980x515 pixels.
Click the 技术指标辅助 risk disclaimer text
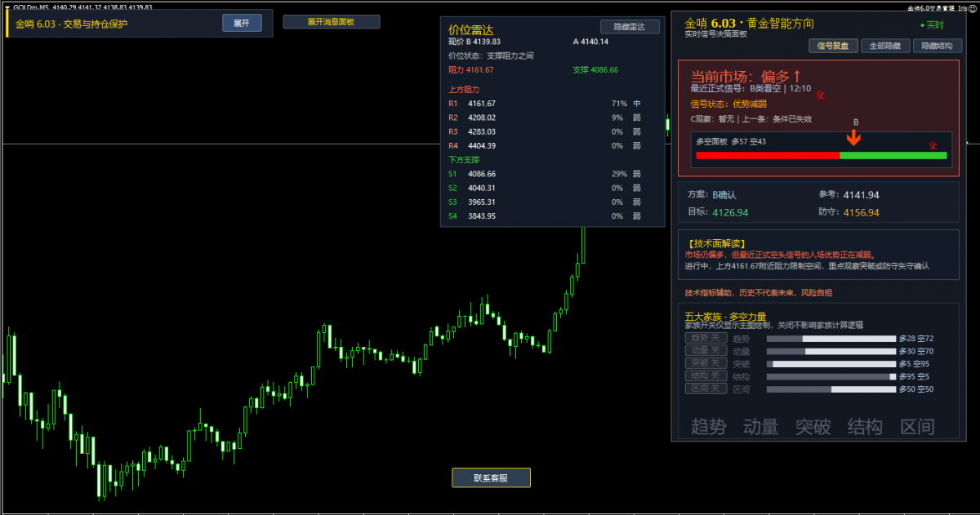tap(759, 292)
